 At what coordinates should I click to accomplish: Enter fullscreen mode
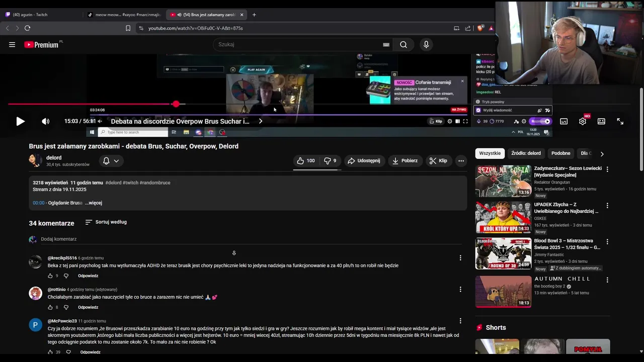(620, 121)
